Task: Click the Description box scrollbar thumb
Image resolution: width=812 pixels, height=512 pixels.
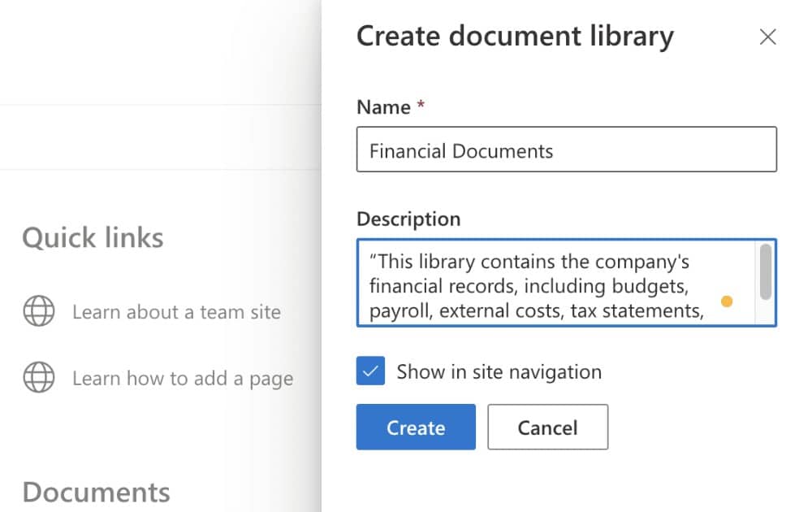Action: pyautogui.click(x=765, y=271)
